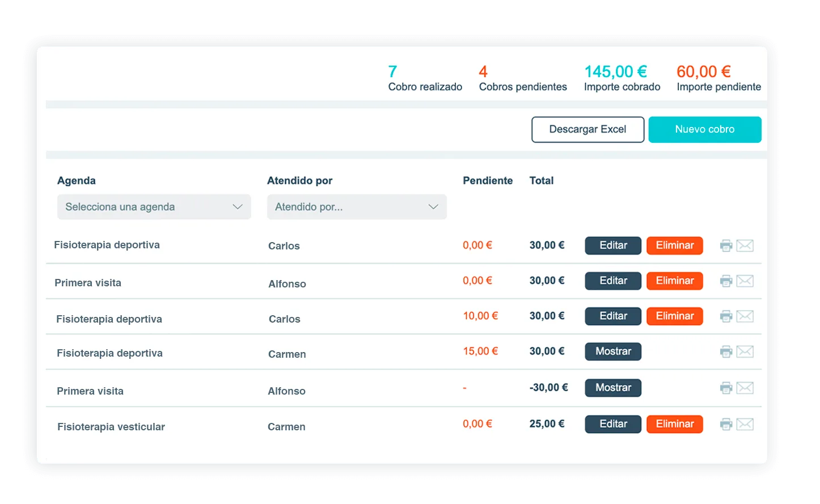The width and height of the screenshot is (820, 504).
Task: Click the 10,00 € pending amount
Action: (x=480, y=316)
